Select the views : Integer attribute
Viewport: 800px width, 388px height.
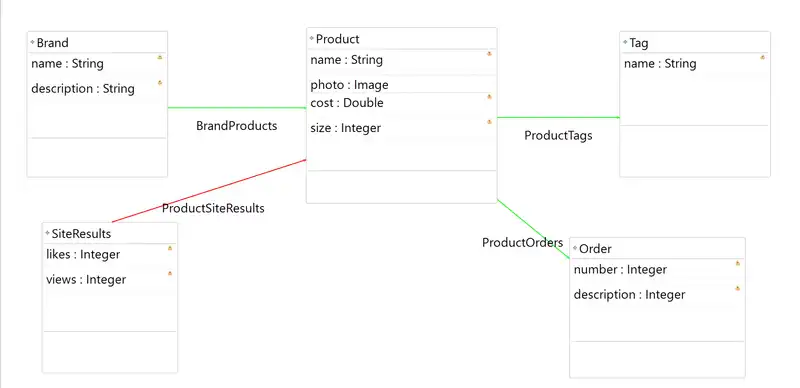(x=86, y=280)
